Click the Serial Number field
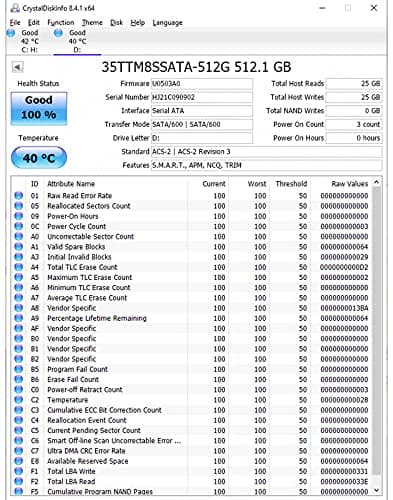Image resolution: width=393 pixels, height=500 pixels. tap(202, 97)
